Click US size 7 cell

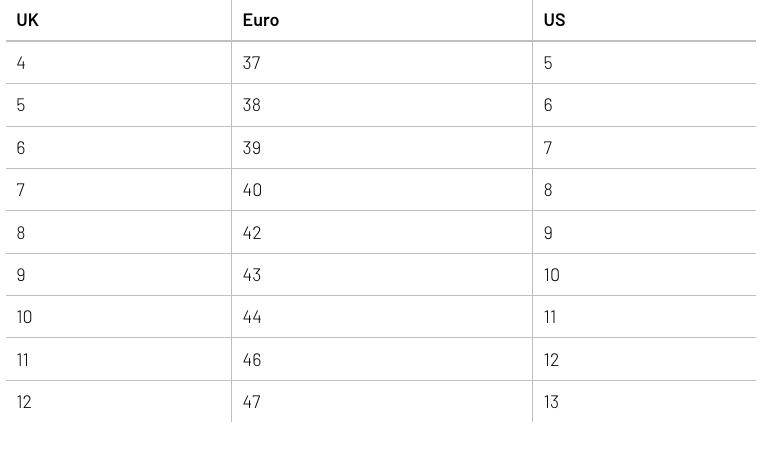pyautogui.click(x=548, y=148)
